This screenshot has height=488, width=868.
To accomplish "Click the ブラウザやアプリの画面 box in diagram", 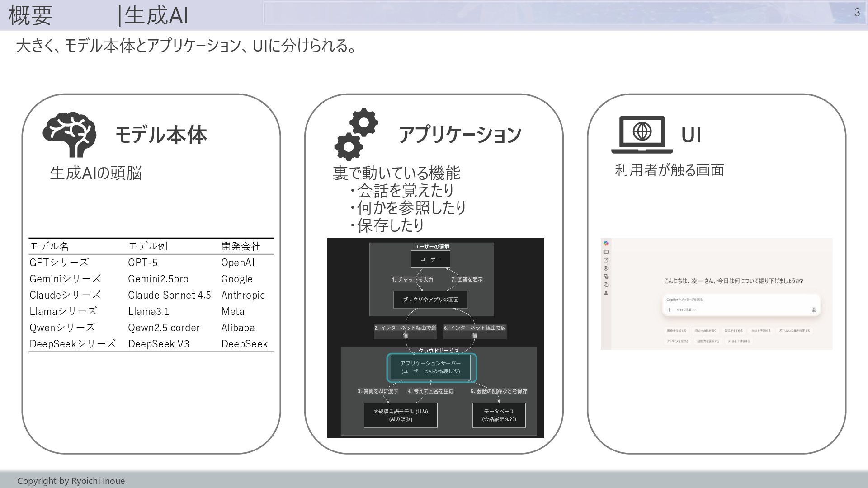I will click(430, 300).
